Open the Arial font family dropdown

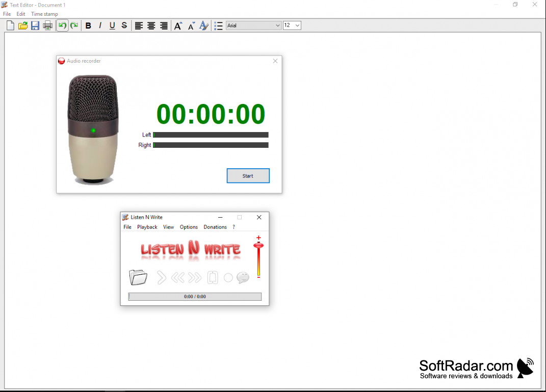(x=253, y=25)
